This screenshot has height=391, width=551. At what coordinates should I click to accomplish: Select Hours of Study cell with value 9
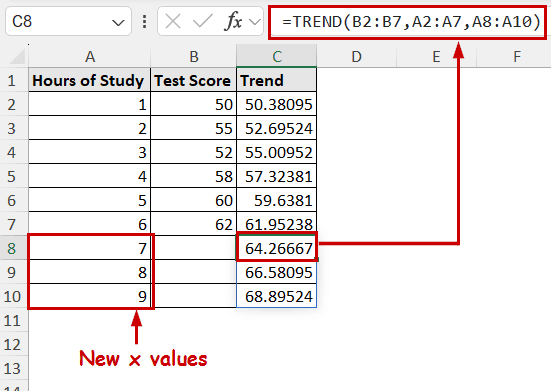tap(90, 296)
